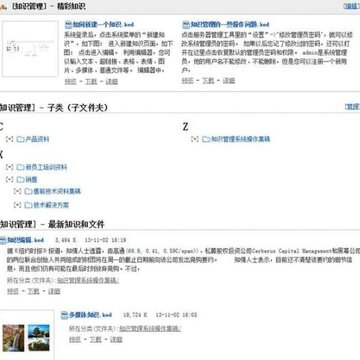Open the 知识管理的一些操作问题.ked title link

[x=230, y=24]
